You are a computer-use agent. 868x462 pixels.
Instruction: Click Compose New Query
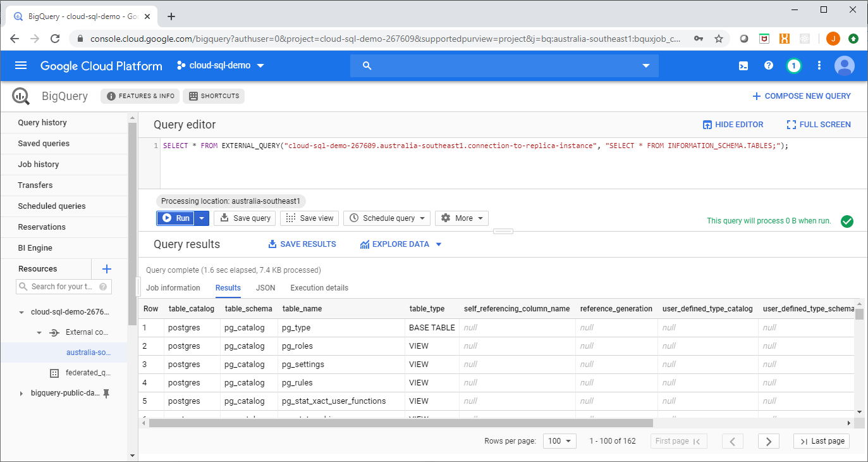(801, 96)
